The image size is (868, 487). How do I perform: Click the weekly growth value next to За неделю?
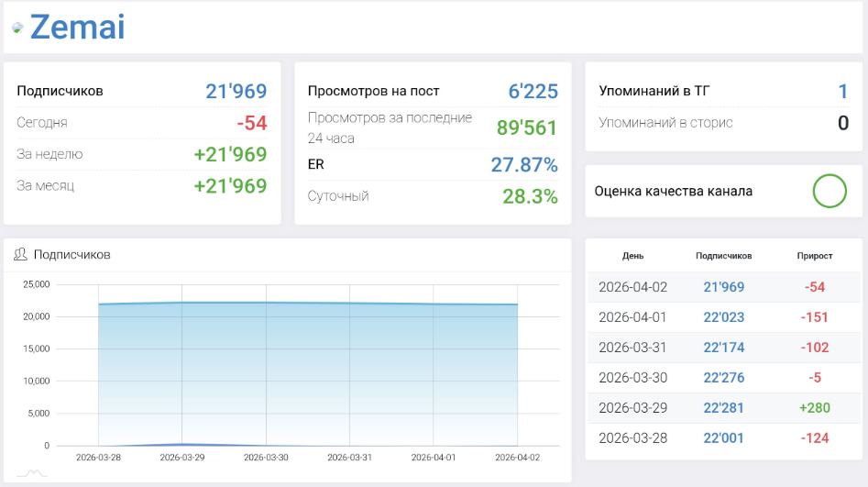click(x=230, y=155)
